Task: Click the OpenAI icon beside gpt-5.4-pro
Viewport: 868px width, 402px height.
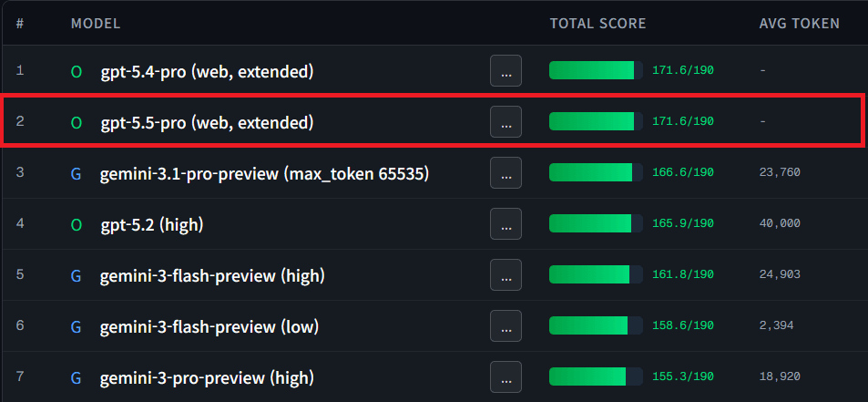Action: coord(77,71)
